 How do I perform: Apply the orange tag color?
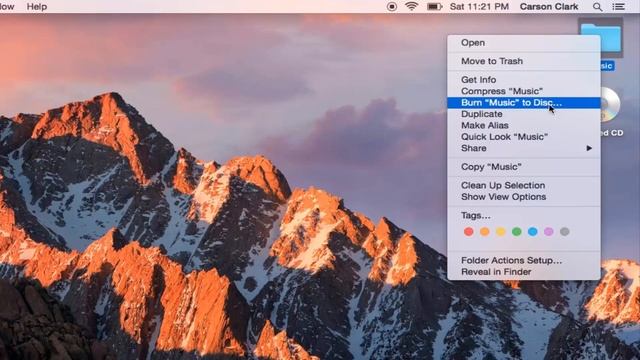[484, 232]
